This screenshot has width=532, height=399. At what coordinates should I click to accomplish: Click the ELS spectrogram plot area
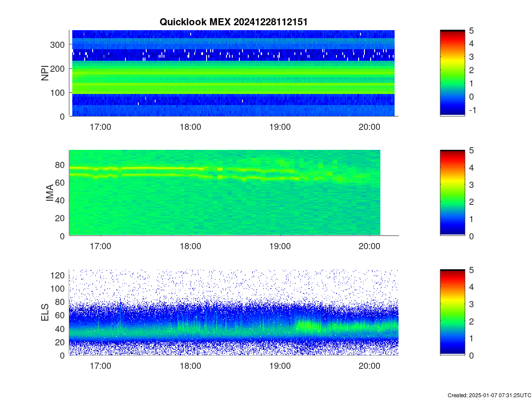(x=234, y=313)
